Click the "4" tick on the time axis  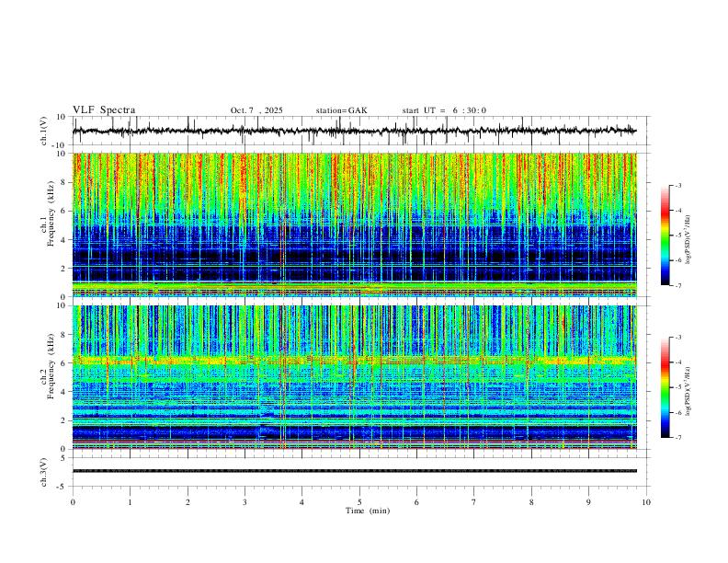pyautogui.click(x=301, y=502)
